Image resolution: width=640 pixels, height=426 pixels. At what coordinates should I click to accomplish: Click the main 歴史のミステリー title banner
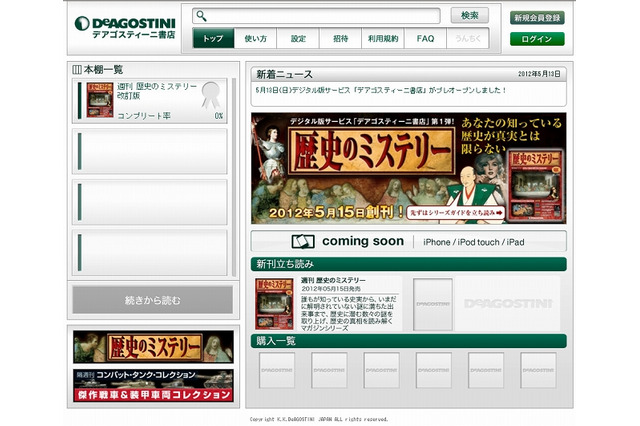tap(371, 151)
